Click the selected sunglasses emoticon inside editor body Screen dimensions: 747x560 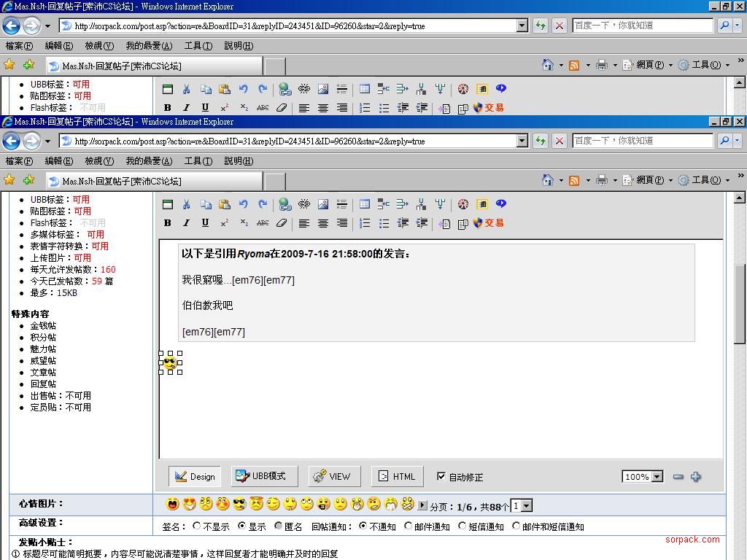[170, 362]
